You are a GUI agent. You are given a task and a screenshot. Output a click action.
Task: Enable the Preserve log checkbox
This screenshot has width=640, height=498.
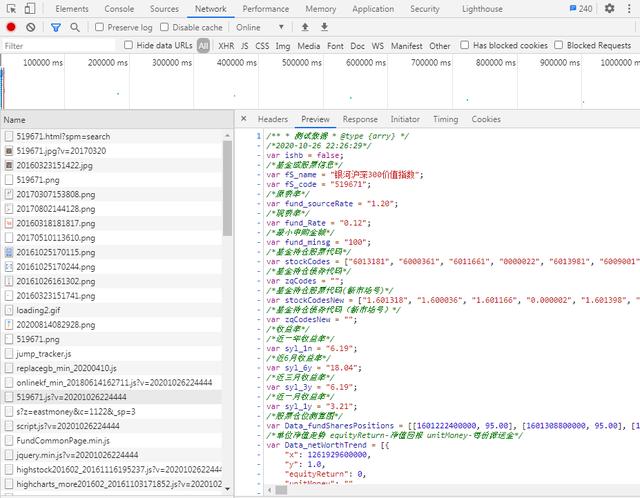[x=100, y=27]
